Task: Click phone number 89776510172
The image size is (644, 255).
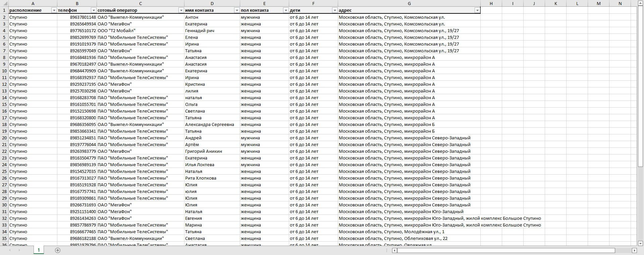Action: pos(77,30)
